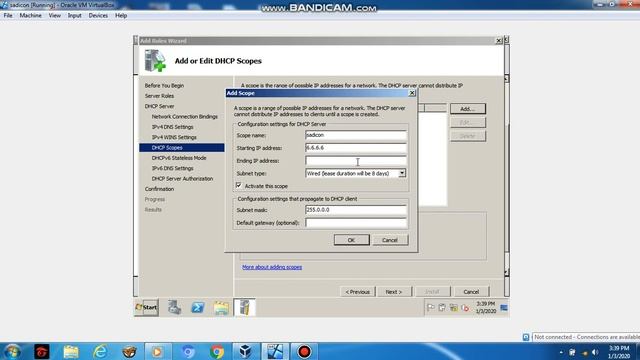The height and width of the screenshot is (360, 640).
Task: Launch Internet Explorer from host taskbar
Action: click(x=100, y=351)
